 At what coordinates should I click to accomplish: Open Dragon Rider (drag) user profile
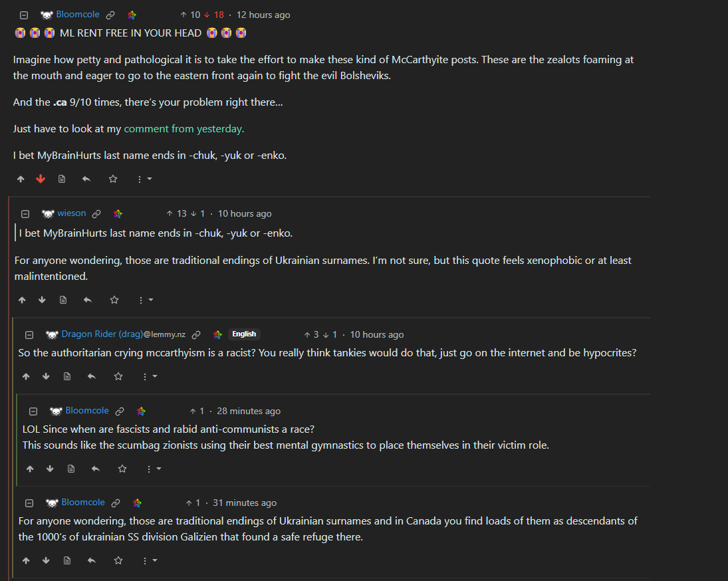tap(98, 334)
